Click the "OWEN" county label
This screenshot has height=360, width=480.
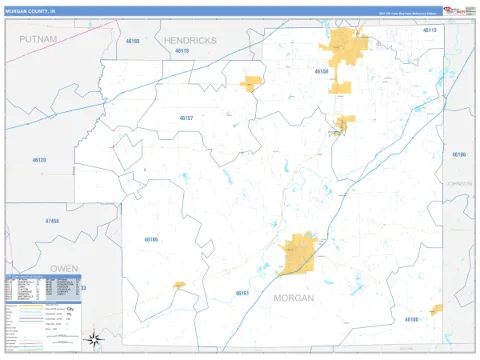pyautogui.click(x=64, y=269)
